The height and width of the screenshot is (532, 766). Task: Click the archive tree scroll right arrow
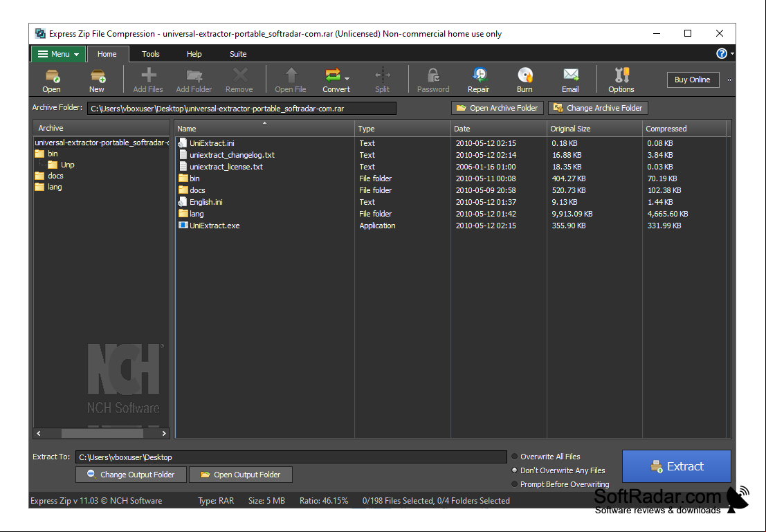click(x=164, y=433)
